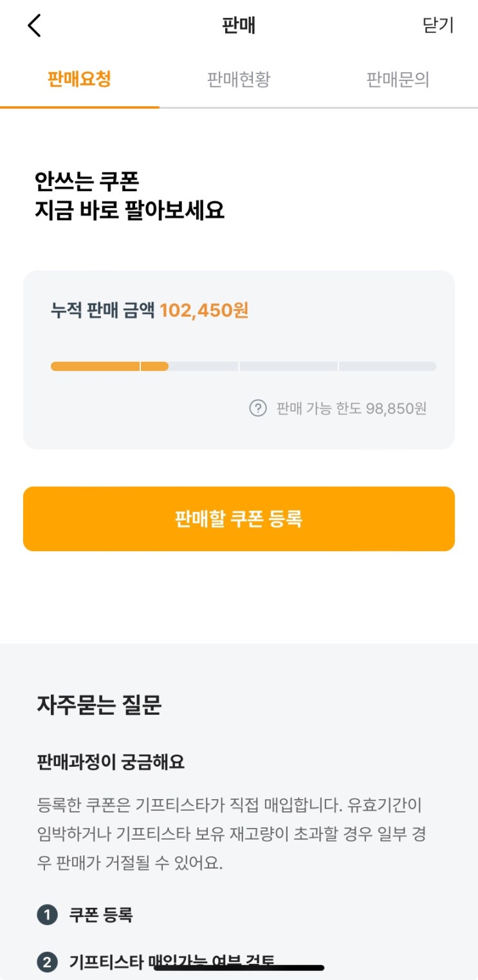Tap the step 1 number icon
478x980 pixels.
(47, 915)
